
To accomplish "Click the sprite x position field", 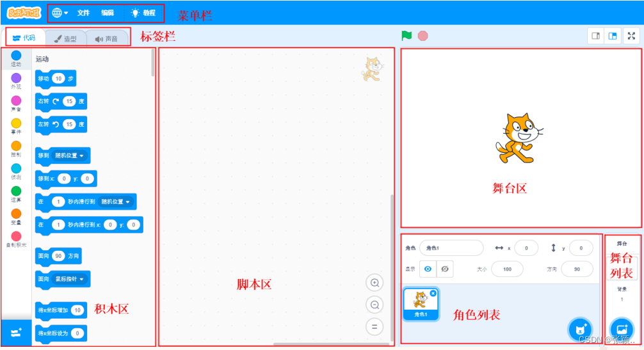I will 526,248.
